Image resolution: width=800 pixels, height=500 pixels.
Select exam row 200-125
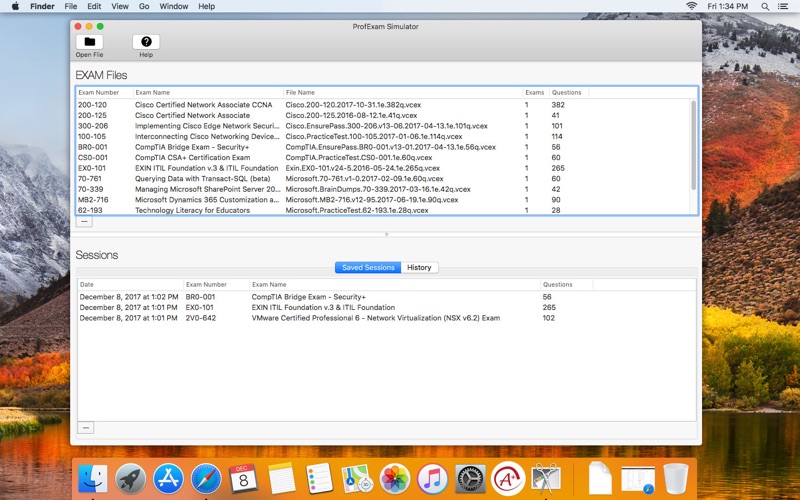383,115
